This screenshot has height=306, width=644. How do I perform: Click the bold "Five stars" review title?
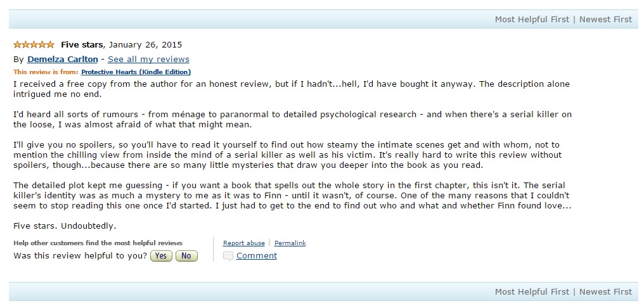tap(83, 45)
